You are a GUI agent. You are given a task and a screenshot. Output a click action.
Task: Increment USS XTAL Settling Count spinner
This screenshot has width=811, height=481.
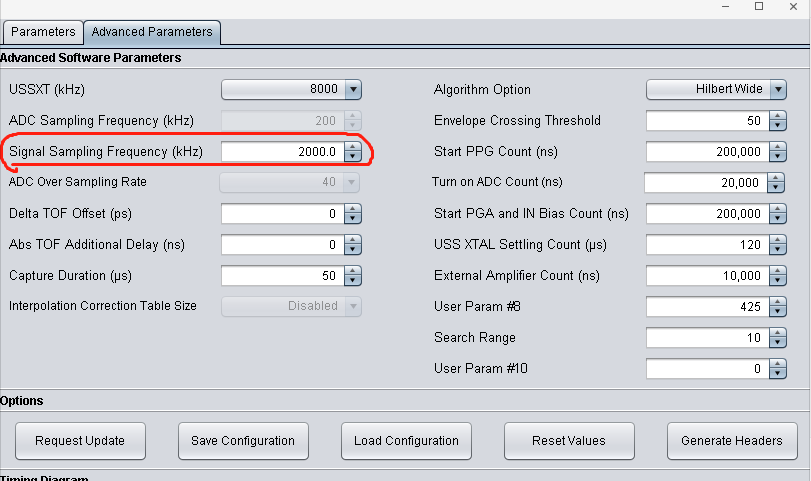pos(778,241)
